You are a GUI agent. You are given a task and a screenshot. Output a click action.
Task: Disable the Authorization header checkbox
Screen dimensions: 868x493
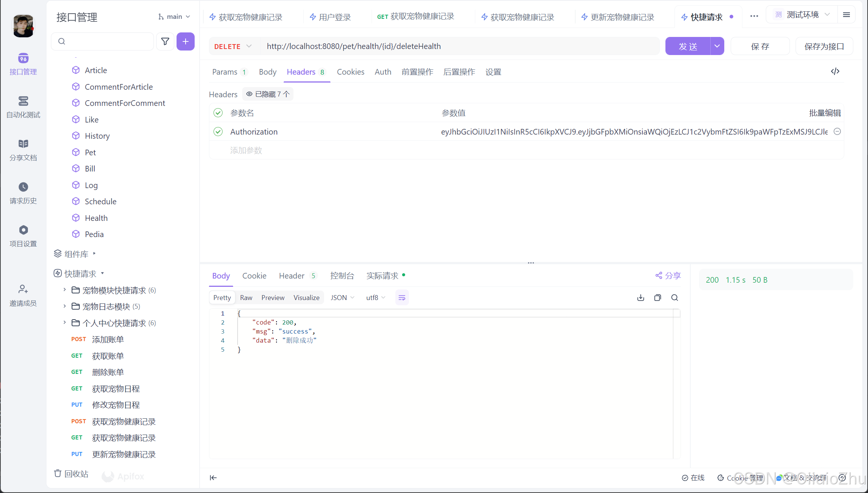point(218,132)
